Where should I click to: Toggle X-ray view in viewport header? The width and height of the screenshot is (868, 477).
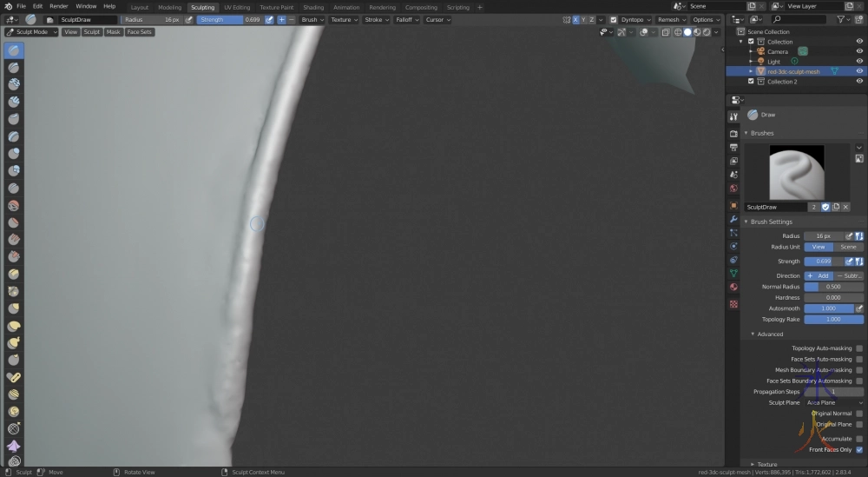665,32
